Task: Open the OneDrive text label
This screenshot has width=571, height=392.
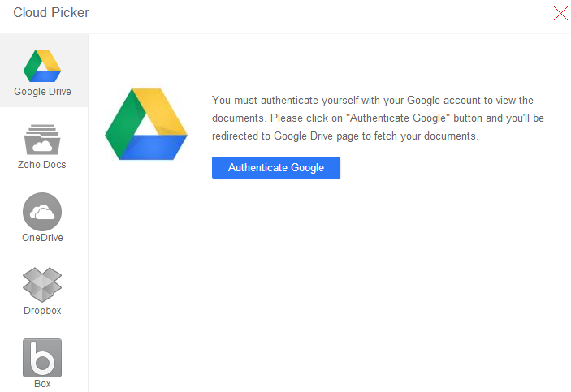Action: tap(42, 238)
